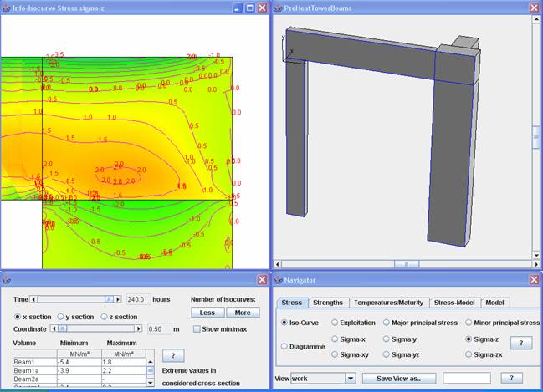543x392 pixels.
Task: Click the Java icon of Info-Isocurve window
Action: (6, 8)
